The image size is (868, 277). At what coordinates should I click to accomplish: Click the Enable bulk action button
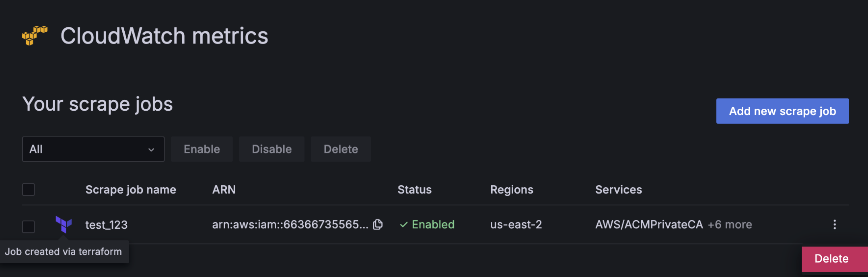click(x=202, y=149)
